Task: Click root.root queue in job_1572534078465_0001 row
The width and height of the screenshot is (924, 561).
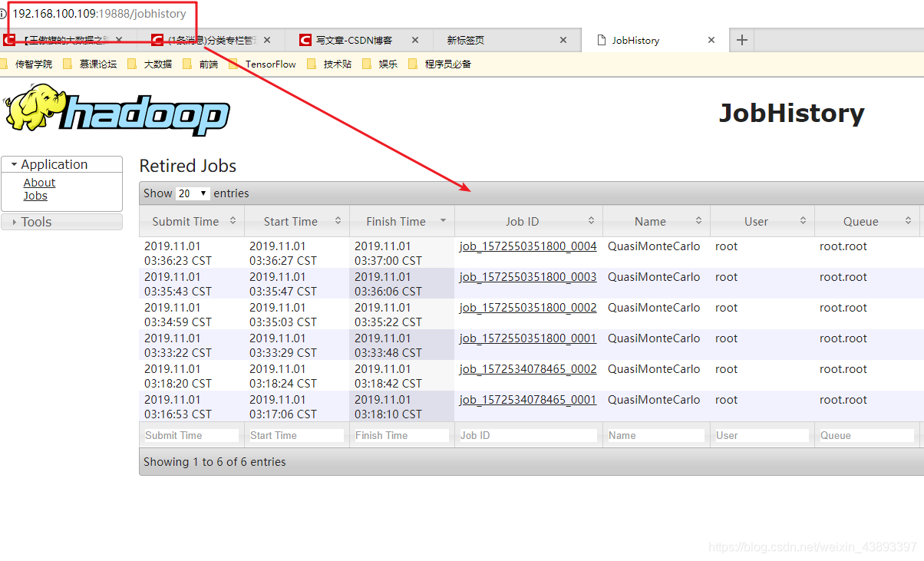Action: 843,400
